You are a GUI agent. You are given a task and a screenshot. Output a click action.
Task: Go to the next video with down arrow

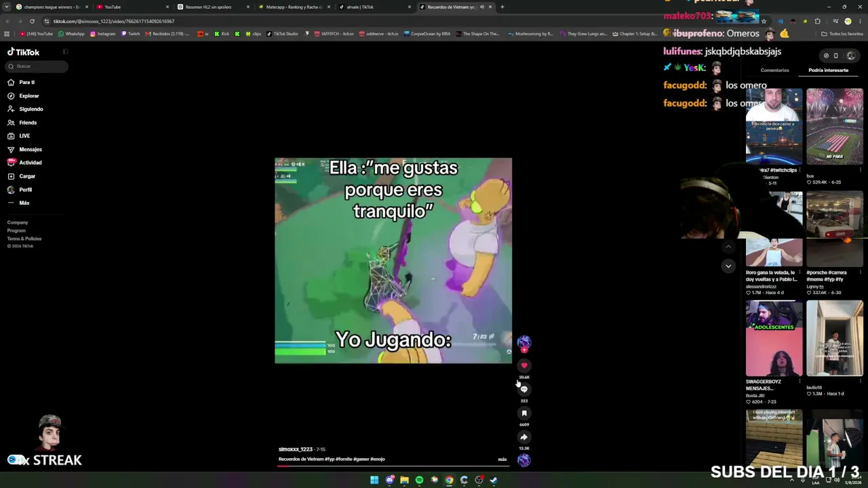click(728, 266)
